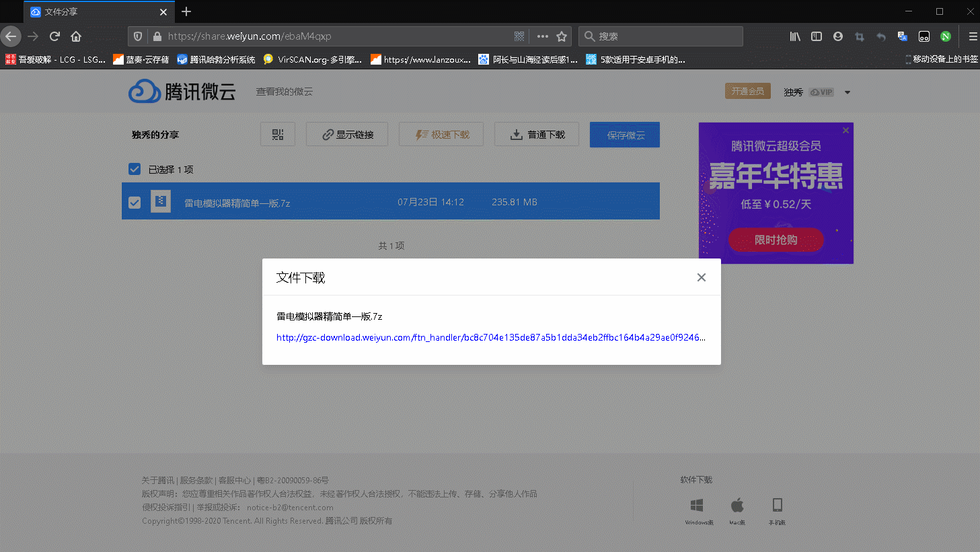Go to the browser home page
This screenshot has width=980, height=552.
click(76, 36)
